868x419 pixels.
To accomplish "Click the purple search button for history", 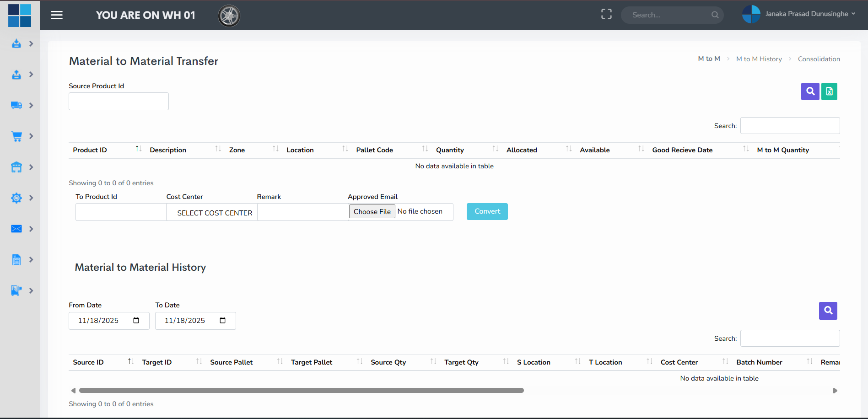I will tap(828, 311).
